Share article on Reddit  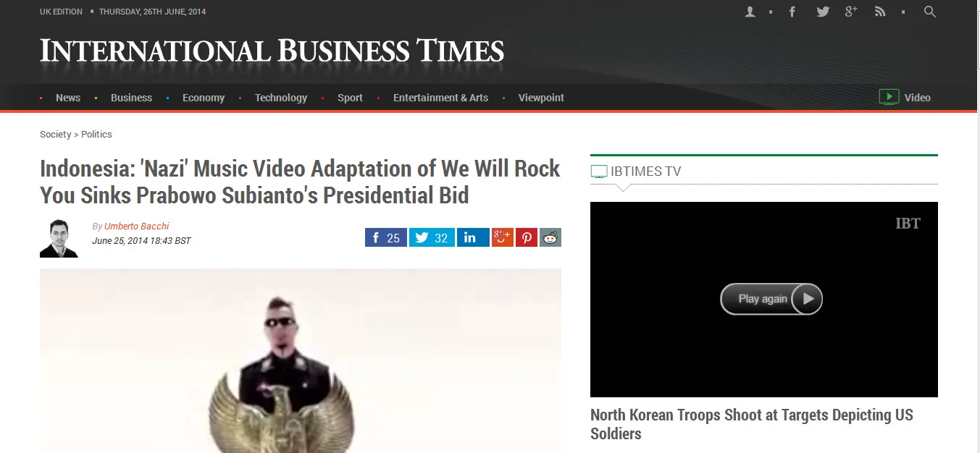click(x=550, y=237)
